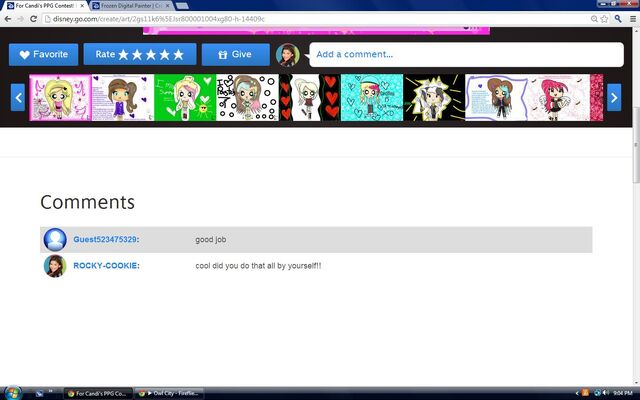Open the cyan hearts background thumbnail
The height and width of the screenshot is (400, 640).
pyautogui.click(x=372, y=98)
